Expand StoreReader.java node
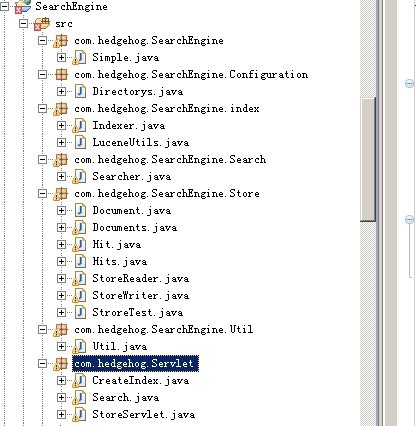 click(x=61, y=279)
